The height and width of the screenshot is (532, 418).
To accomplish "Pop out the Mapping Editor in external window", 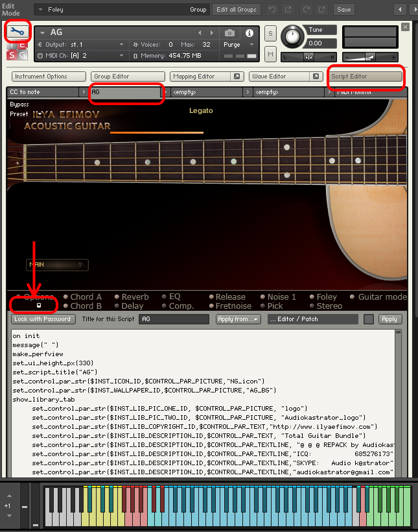I will pos(237,77).
